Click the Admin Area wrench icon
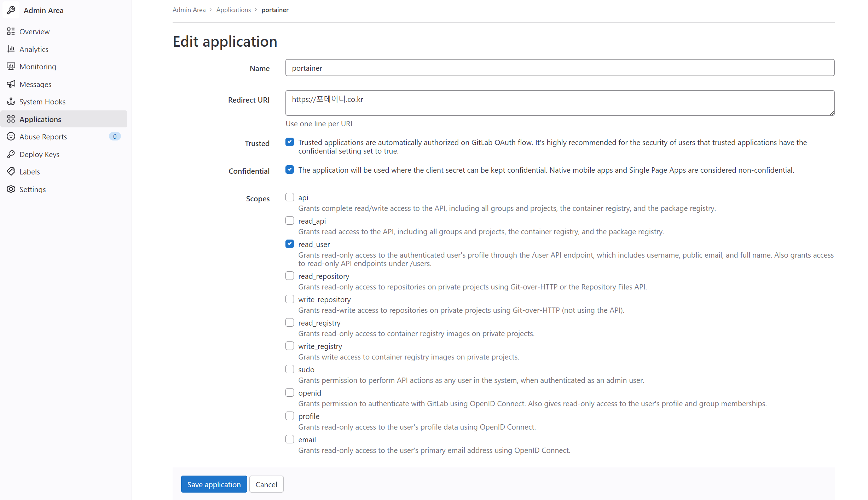 pos(11,10)
